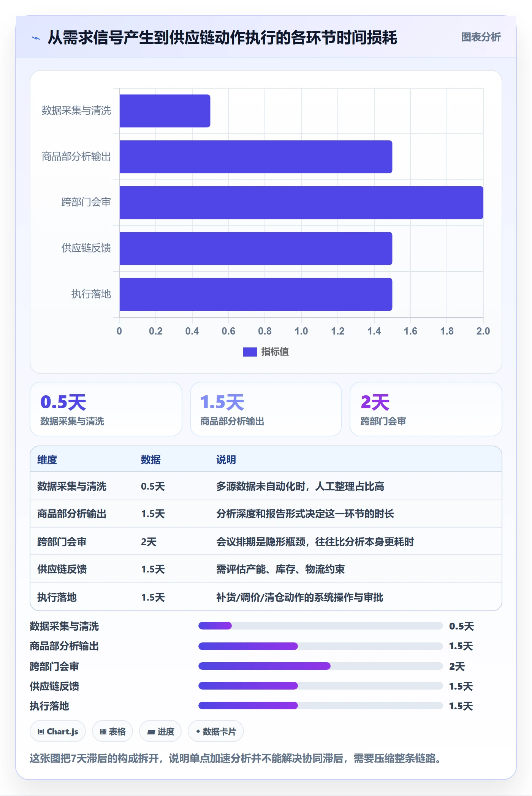Viewport: 532px width, 796px height.
Task: Click the 说明 column header
Action: click(226, 460)
